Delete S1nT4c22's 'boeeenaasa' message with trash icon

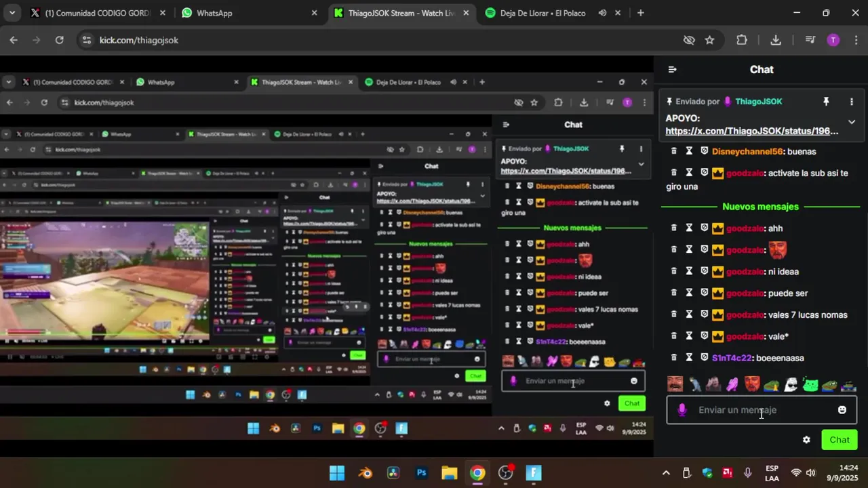(673, 357)
